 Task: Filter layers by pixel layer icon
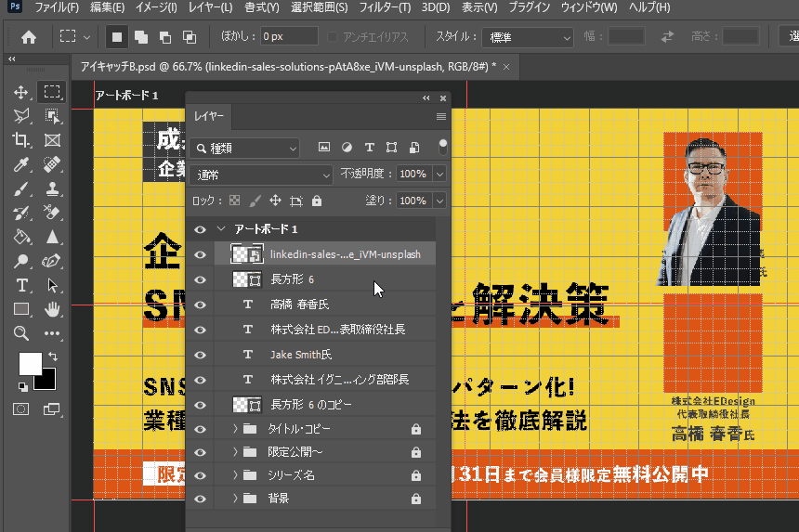coord(324,148)
